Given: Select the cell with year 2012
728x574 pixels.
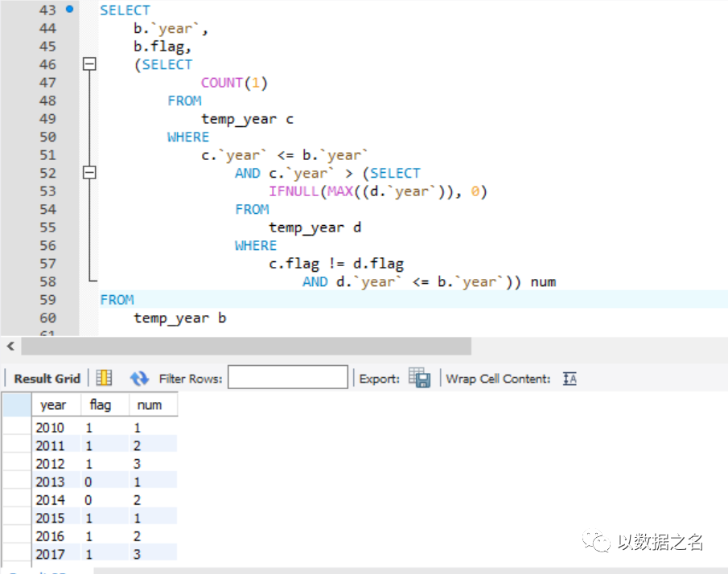Looking at the screenshot, I should coord(56,464).
